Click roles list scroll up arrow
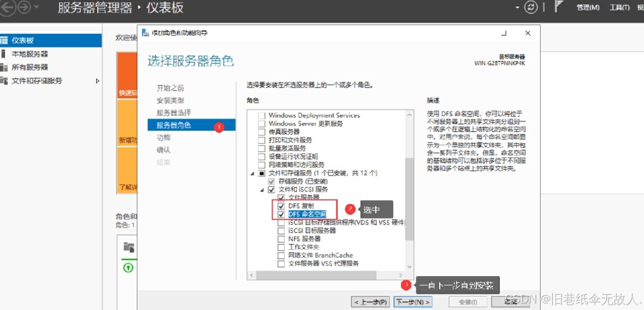 pos(410,115)
